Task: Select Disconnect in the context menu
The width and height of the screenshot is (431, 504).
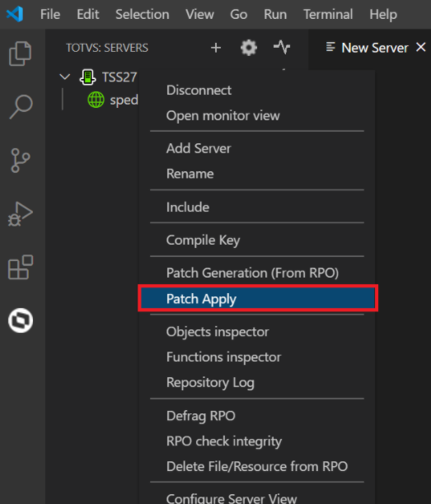Action: point(199,91)
